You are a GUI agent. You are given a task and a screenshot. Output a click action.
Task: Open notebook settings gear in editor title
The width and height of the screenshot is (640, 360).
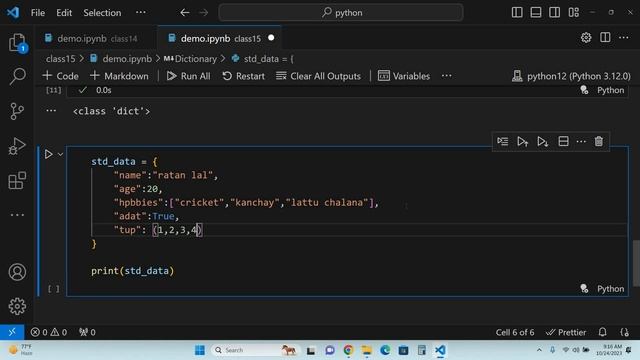pos(586,38)
